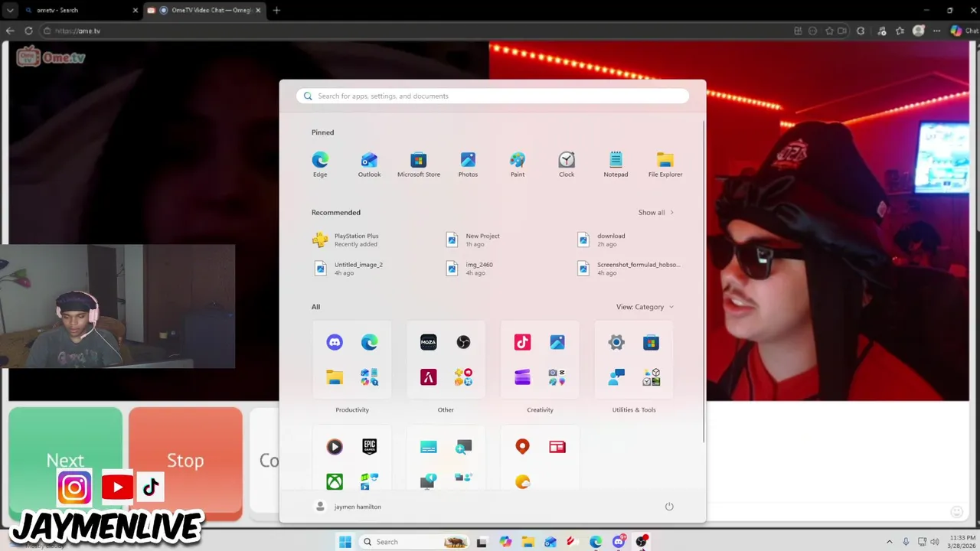
Task: Open the Maps app icon
Action: coord(522,446)
